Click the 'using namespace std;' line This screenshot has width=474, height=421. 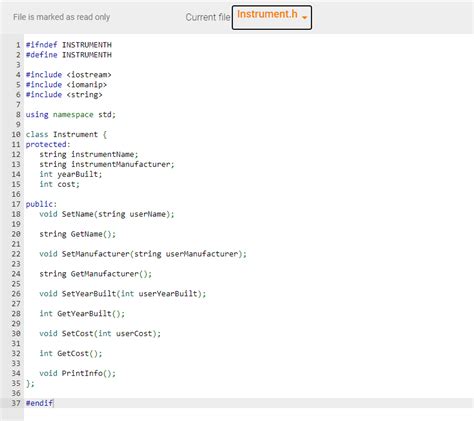(x=71, y=115)
